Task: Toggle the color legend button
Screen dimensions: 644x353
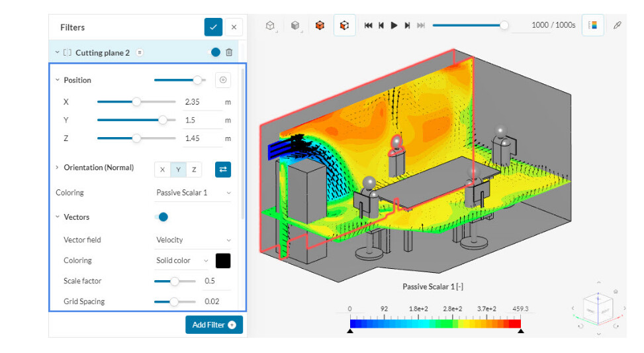Action: point(592,25)
